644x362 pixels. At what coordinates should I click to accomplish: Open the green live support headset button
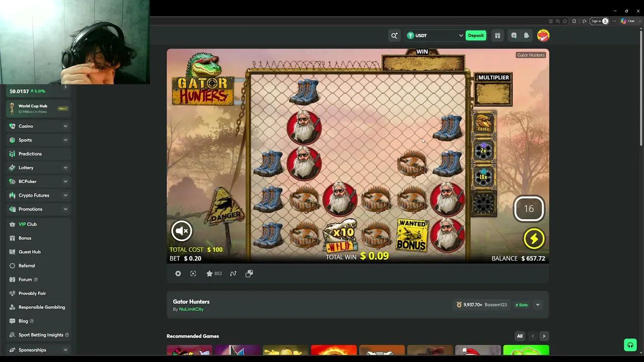(x=630, y=345)
